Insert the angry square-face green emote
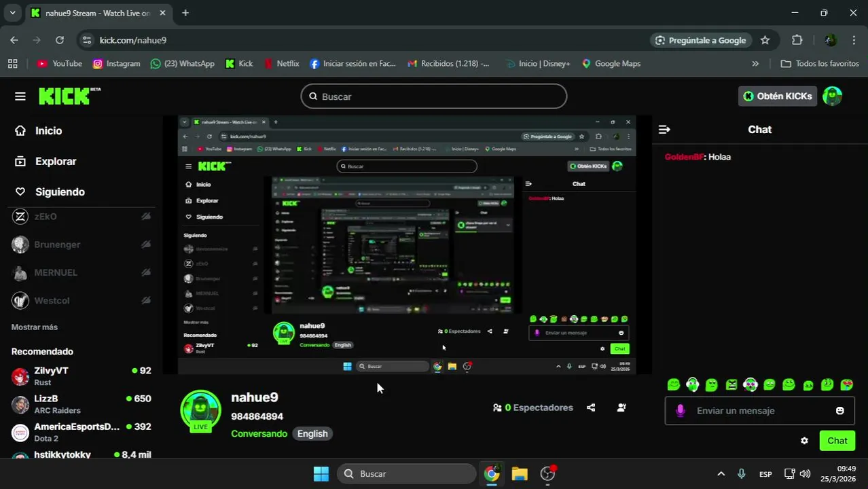The height and width of the screenshot is (489, 868). (731, 384)
